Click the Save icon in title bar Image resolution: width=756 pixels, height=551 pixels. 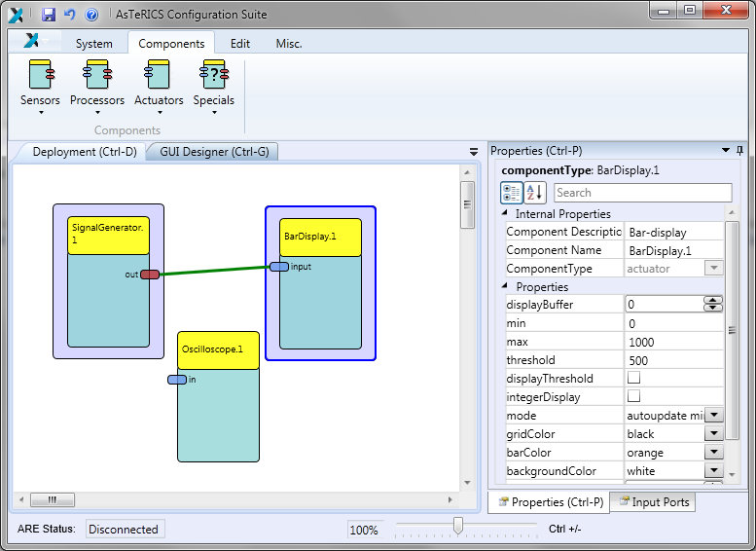[49, 15]
